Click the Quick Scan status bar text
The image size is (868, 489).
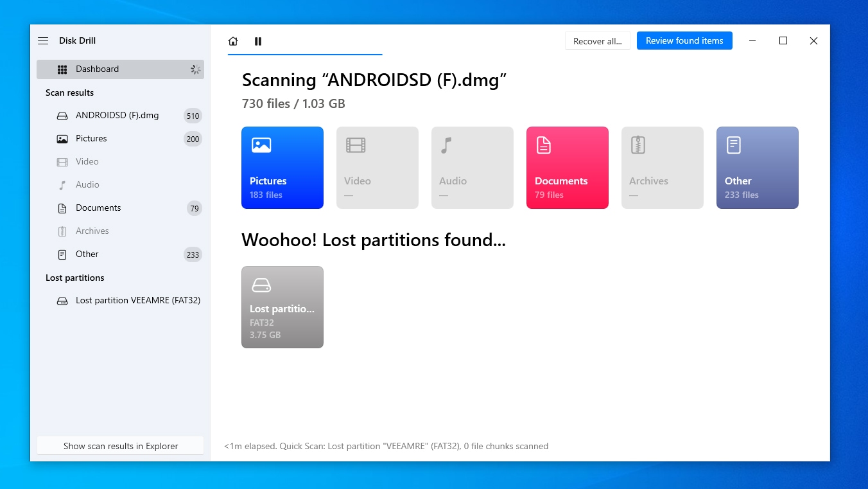pos(386,446)
